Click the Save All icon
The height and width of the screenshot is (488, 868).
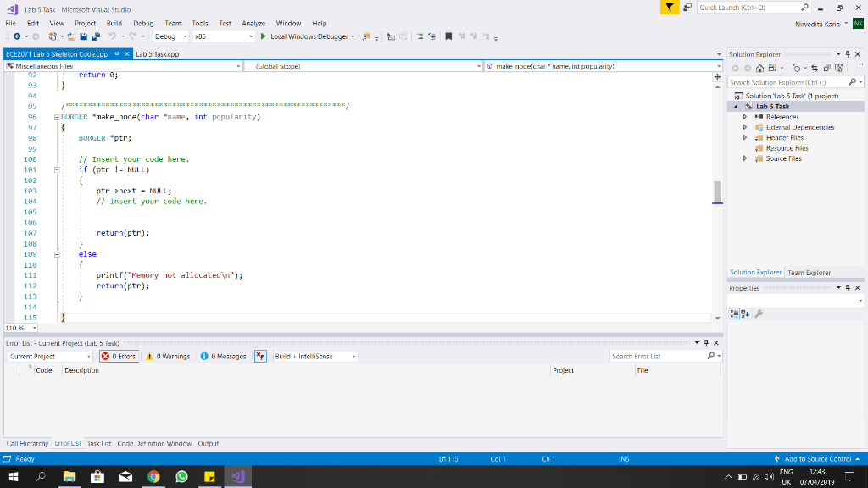click(96, 36)
